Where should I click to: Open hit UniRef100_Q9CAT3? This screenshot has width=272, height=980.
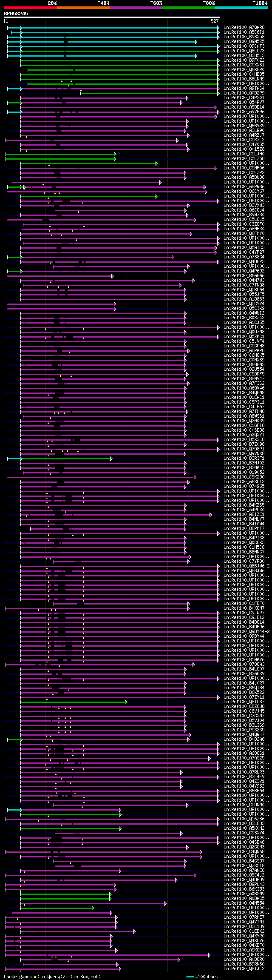[244, 46]
